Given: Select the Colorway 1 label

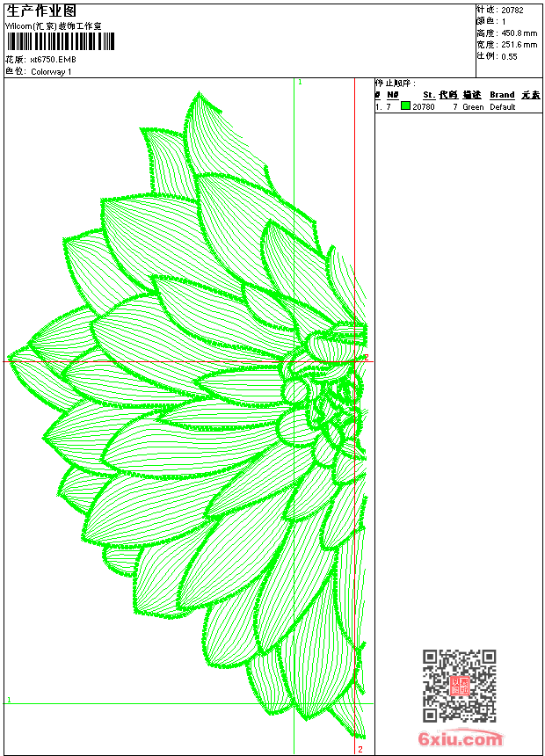Looking at the screenshot, I should (51, 72).
